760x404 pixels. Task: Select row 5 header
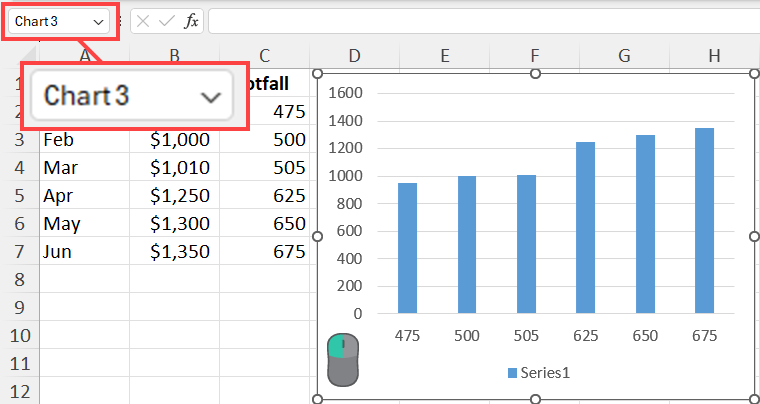coord(19,195)
